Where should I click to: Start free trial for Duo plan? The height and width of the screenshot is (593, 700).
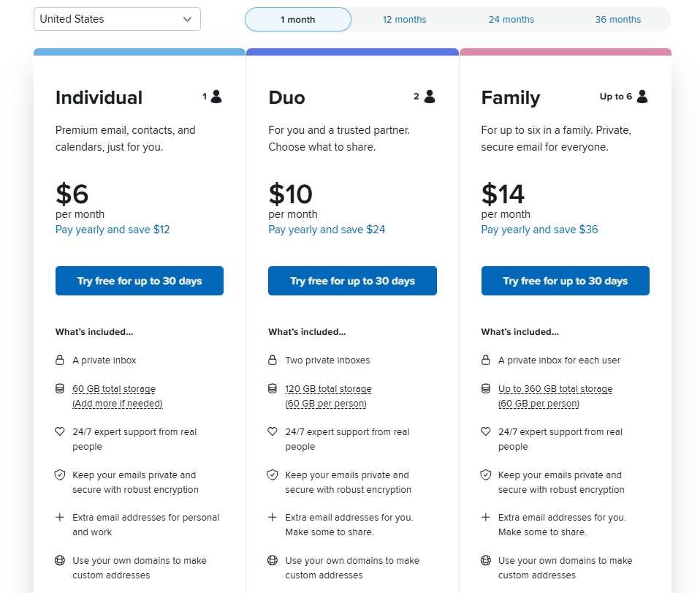352,281
